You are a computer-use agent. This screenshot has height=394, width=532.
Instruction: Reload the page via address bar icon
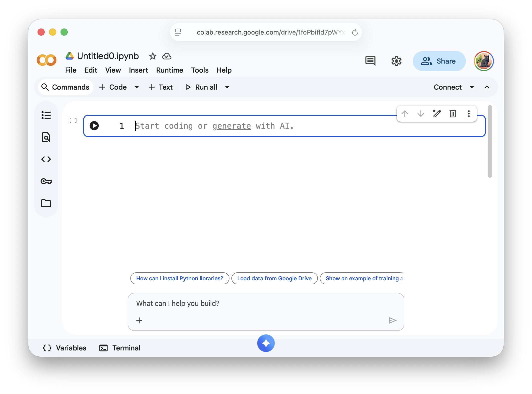tap(355, 32)
